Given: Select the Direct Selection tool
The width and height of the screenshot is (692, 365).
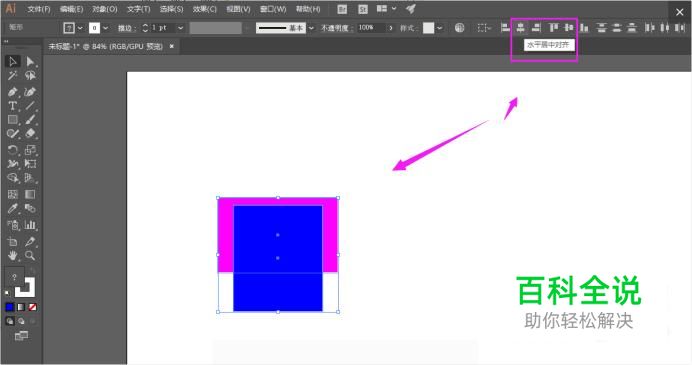Looking at the screenshot, I should (30, 61).
